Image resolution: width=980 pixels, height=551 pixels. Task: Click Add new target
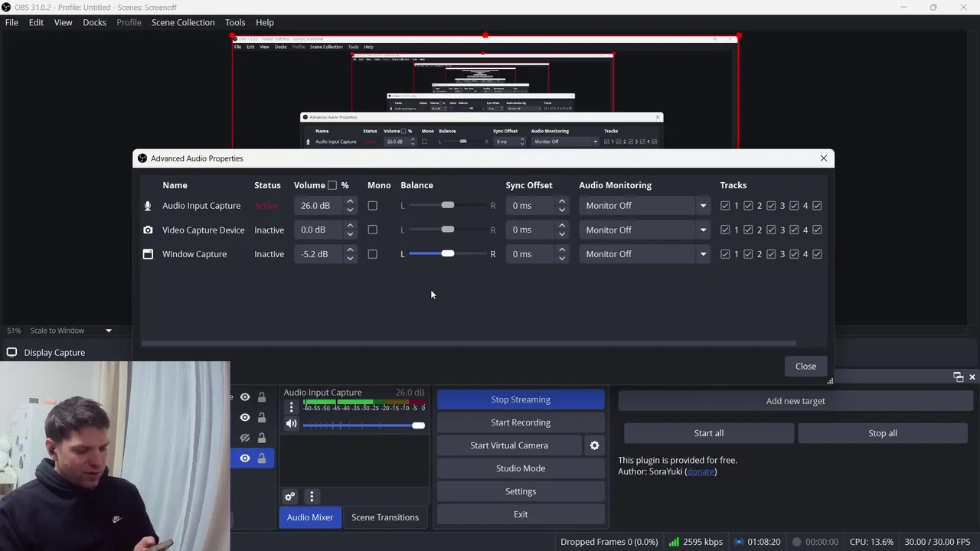point(795,401)
